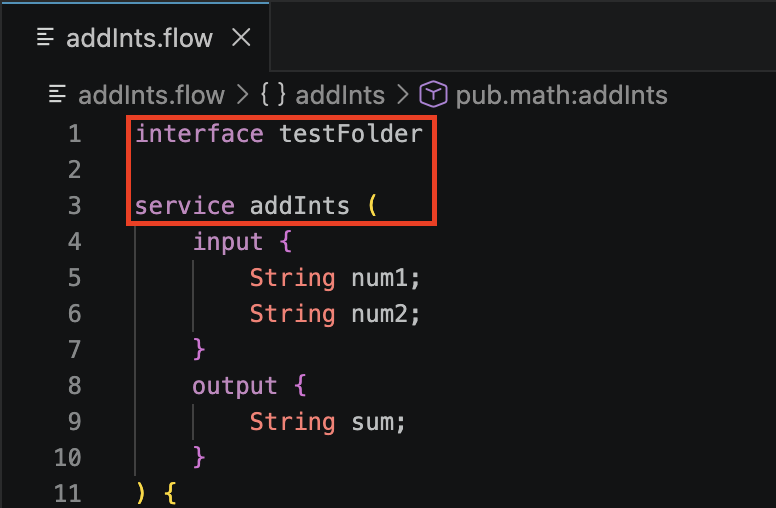Click String type on line 9

(292, 422)
